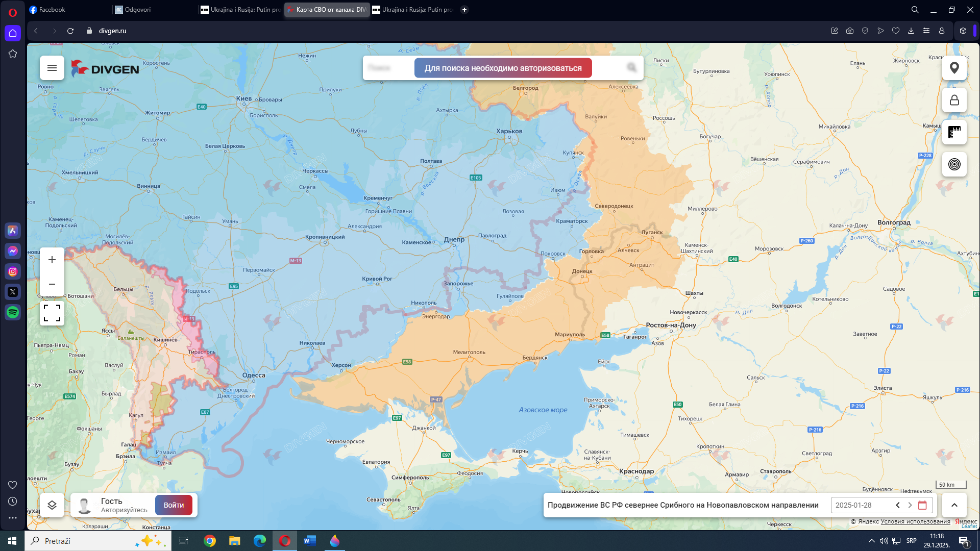
Task: Open the red calendar date picker
Action: click(x=922, y=505)
